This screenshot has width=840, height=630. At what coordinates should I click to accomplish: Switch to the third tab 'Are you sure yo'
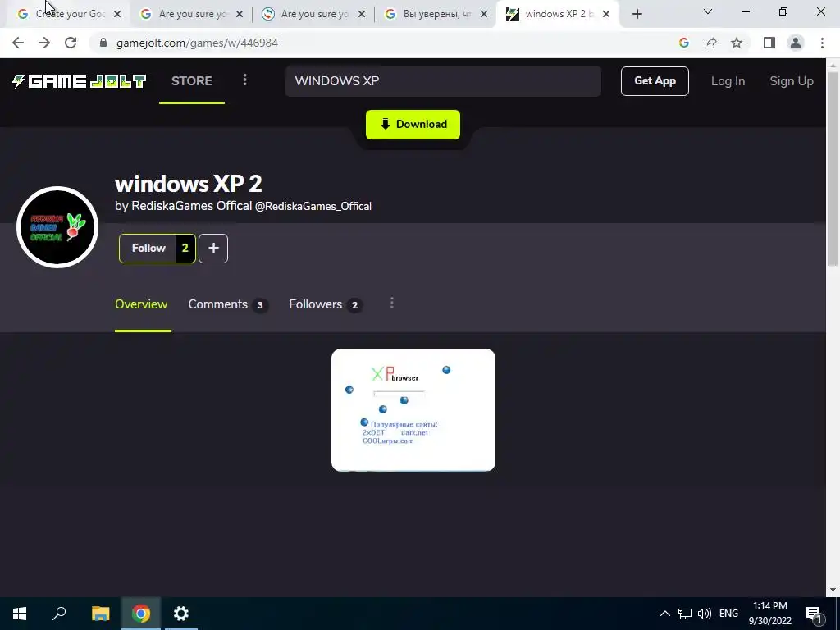pos(312,14)
